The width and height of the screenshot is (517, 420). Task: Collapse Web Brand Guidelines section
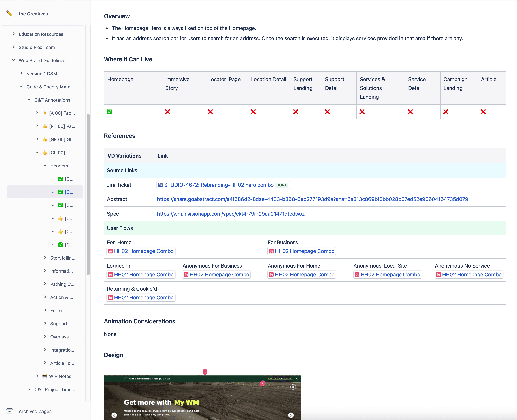[14, 60]
